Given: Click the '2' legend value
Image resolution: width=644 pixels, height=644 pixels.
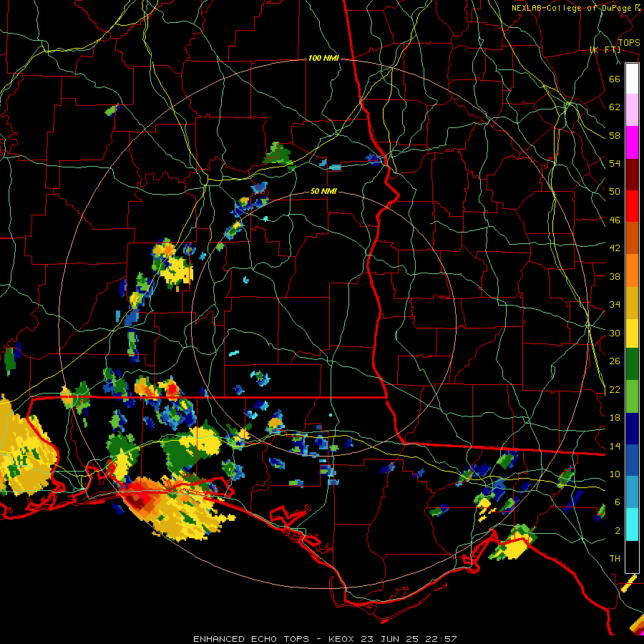Looking at the screenshot, I should (618, 531).
